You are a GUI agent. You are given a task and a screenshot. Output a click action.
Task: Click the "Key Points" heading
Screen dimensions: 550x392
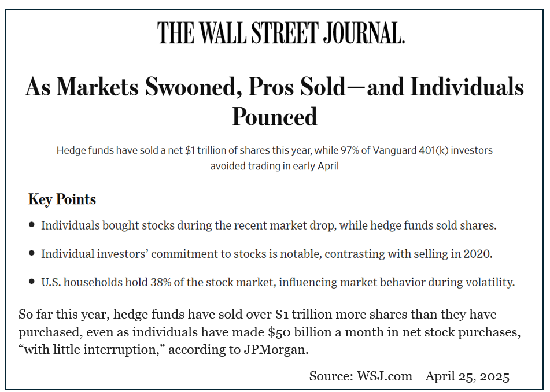[x=62, y=199]
